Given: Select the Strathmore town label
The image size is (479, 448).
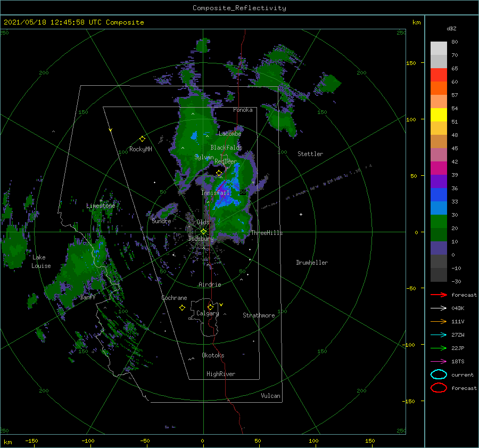Looking at the screenshot, I should point(259,315).
